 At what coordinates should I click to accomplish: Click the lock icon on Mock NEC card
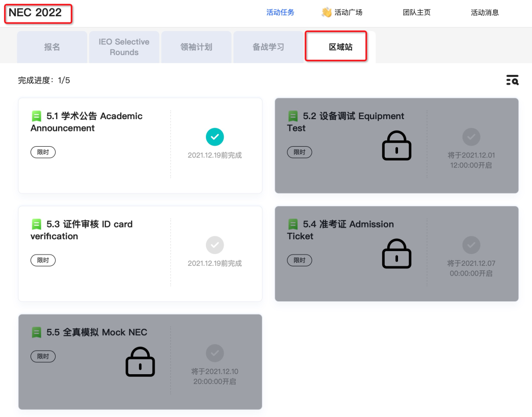click(140, 362)
